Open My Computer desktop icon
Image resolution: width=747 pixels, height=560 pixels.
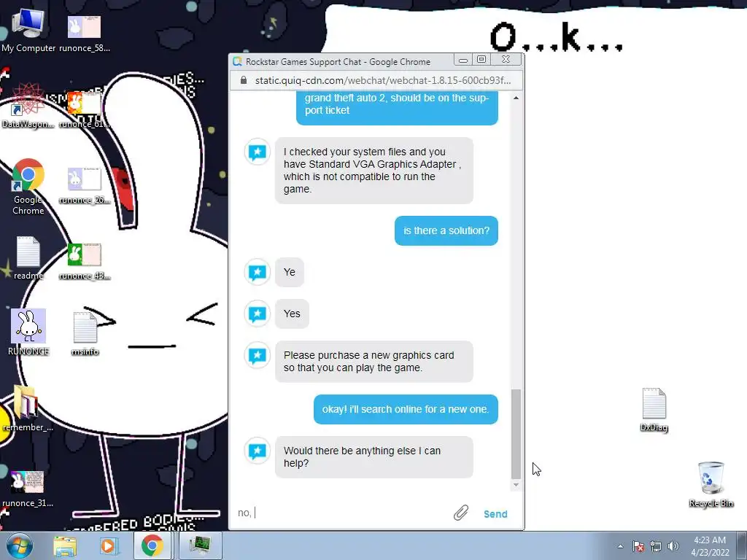28,30
